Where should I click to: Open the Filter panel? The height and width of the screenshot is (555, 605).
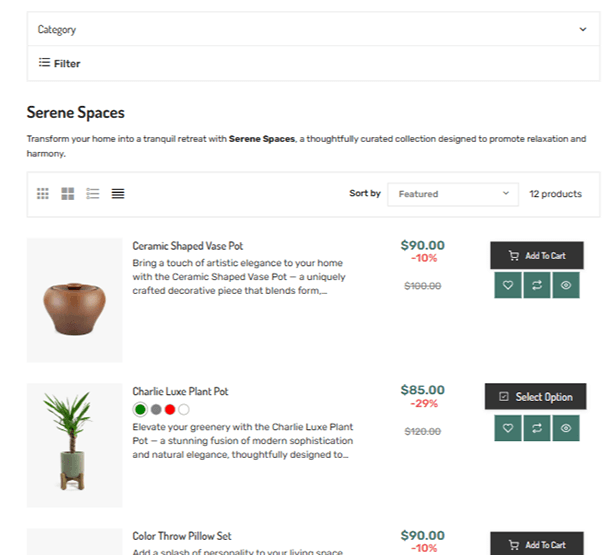[x=59, y=63]
